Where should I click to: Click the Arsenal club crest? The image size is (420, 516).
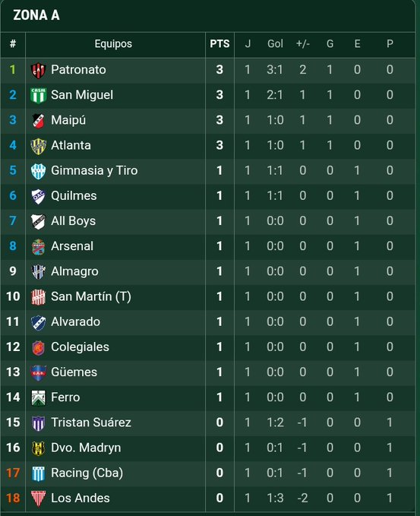coord(38,246)
